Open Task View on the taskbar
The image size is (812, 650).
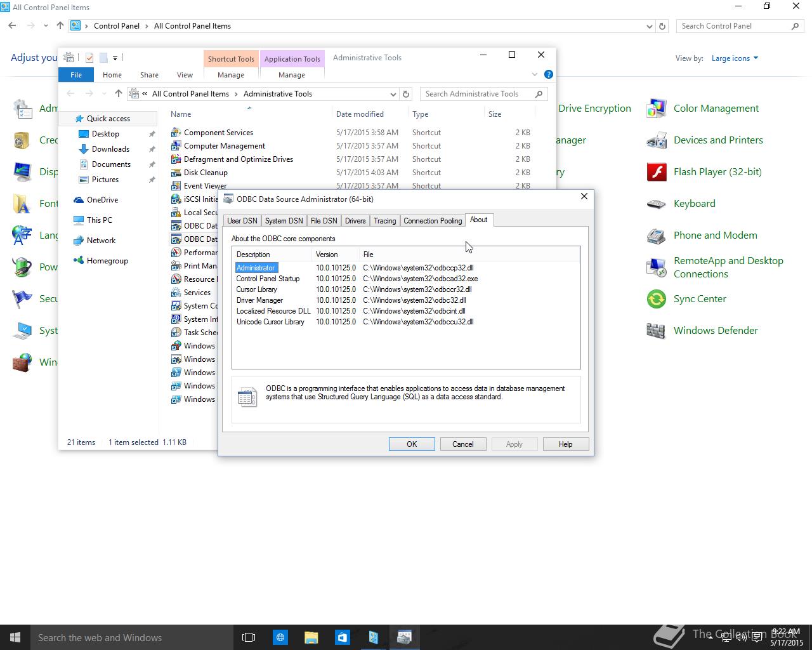tap(249, 637)
